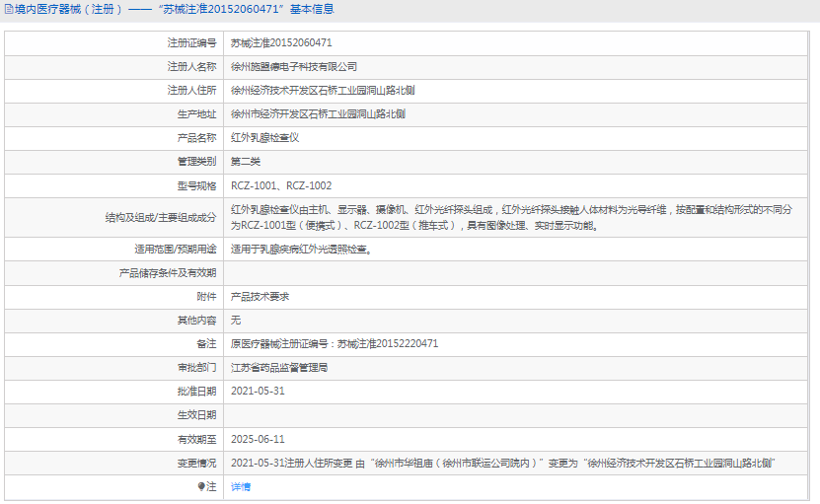Click the change record text starting 2021-05-31注册人住所变更
820x504 pixels.
click(502, 464)
